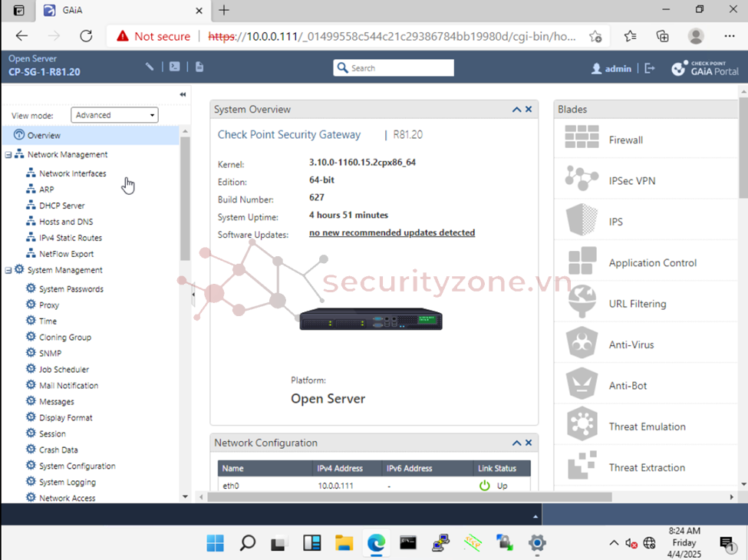748x560 pixels.
Task: Open the Time settings page
Action: coord(48,321)
